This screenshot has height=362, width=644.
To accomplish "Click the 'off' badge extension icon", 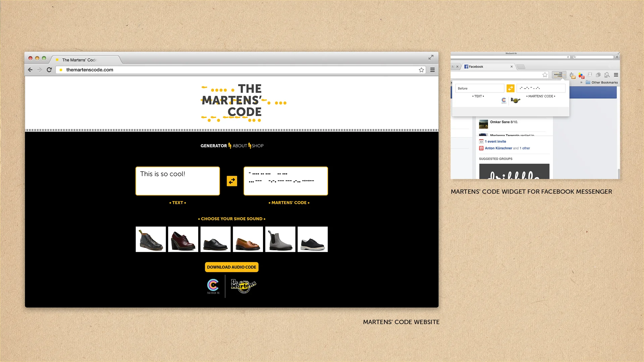I will pos(572,75).
